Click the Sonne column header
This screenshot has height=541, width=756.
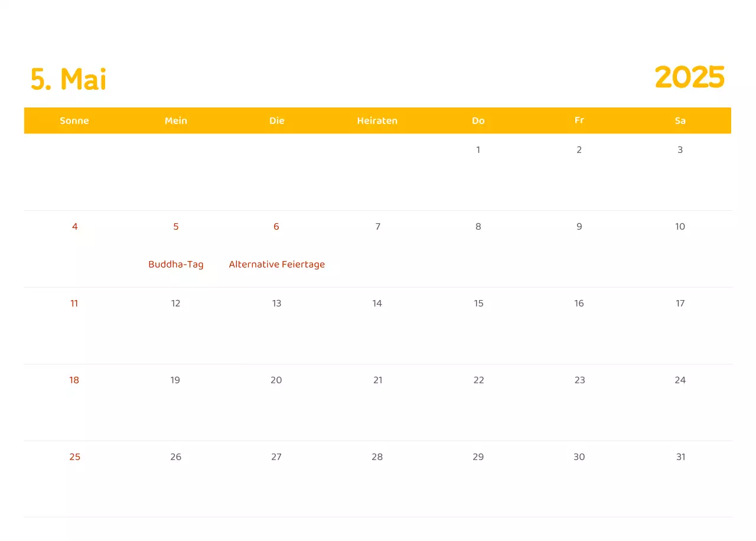pyautogui.click(x=74, y=120)
